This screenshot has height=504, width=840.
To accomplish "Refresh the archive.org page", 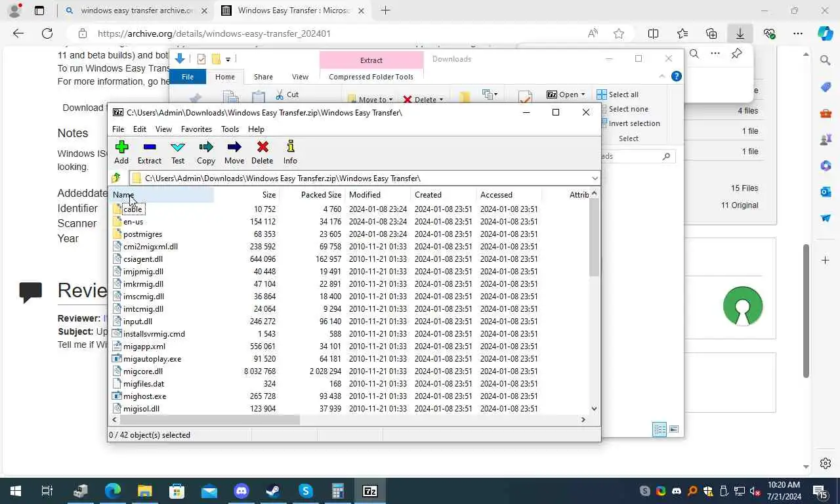I will (x=47, y=33).
